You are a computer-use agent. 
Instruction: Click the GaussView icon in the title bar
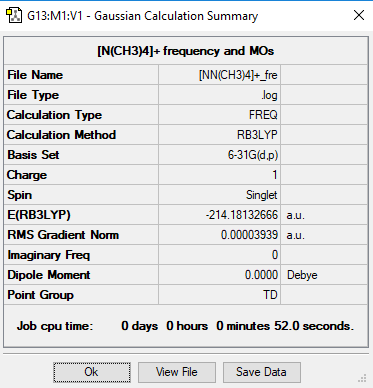(14, 16)
